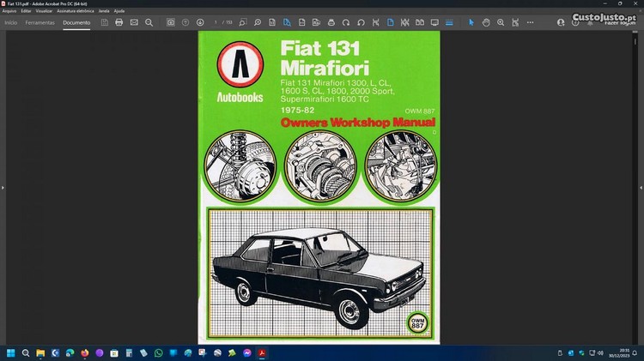Switch to the Início tab
Viewport: 644px width, 361px height.
tap(11, 22)
